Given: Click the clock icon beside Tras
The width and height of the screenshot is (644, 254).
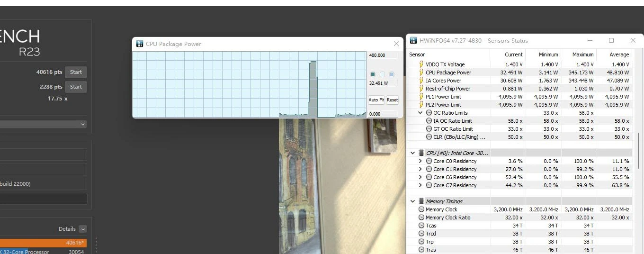Looking at the screenshot, I should click(x=421, y=250).
